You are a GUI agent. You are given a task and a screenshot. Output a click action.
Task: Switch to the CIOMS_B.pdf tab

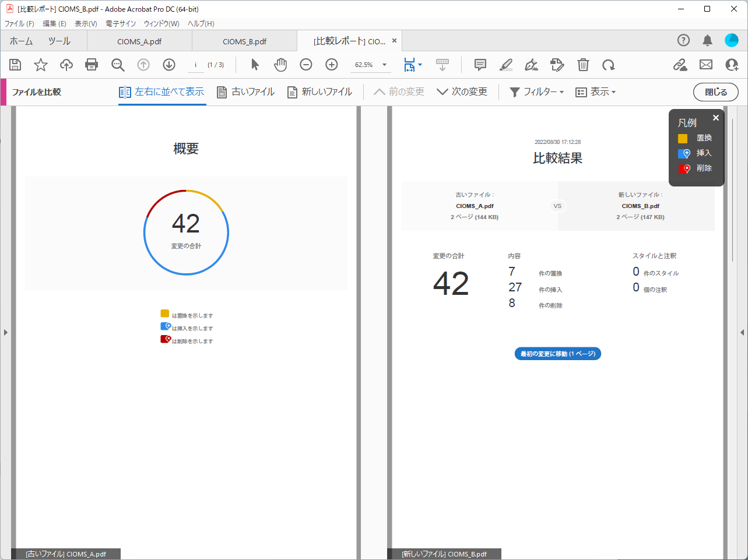click(x=245, y=41)
